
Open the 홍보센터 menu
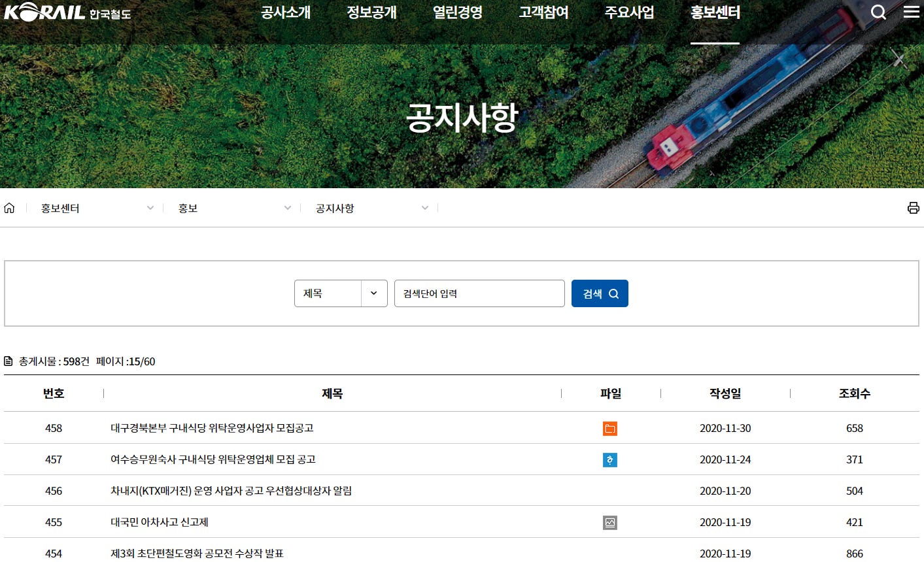pos(715,12)
